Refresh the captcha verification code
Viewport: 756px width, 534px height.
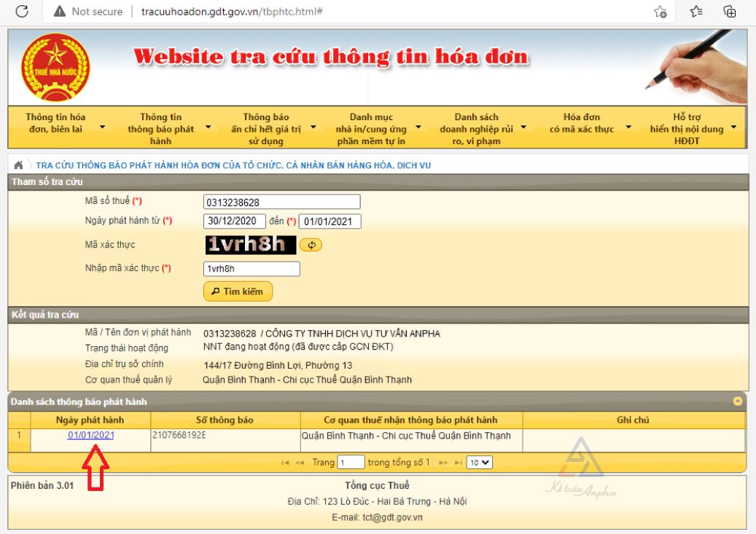click(x=313, y=245)
